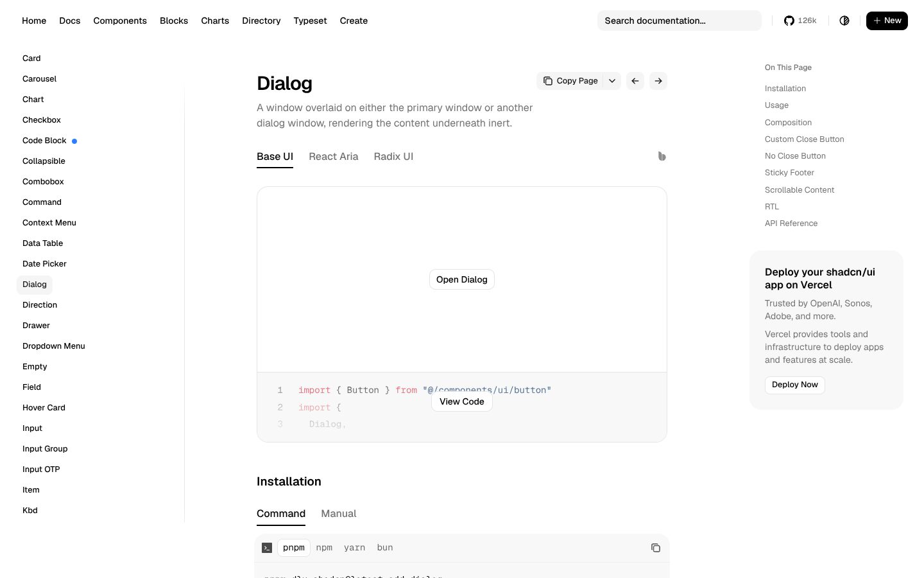Viewport: 924px width, 578px height.
Task: Click the Open Dialog preview button
Action: (x=462, y=279)
